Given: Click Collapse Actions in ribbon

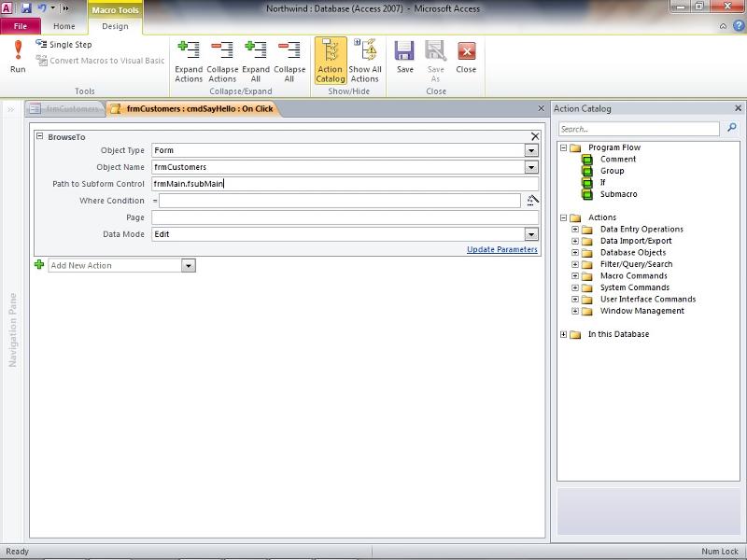Looking at the screenshot, I should click(222, 62).
